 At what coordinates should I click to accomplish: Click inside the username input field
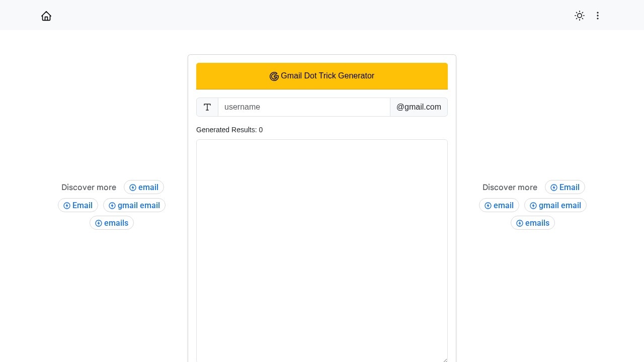point(304,107)
